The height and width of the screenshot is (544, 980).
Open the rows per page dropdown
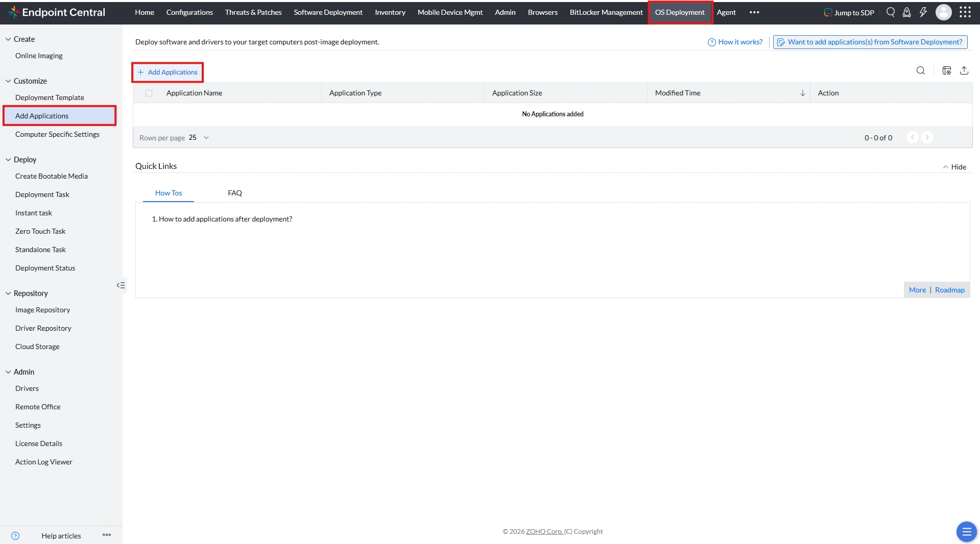tap(199, 137)
